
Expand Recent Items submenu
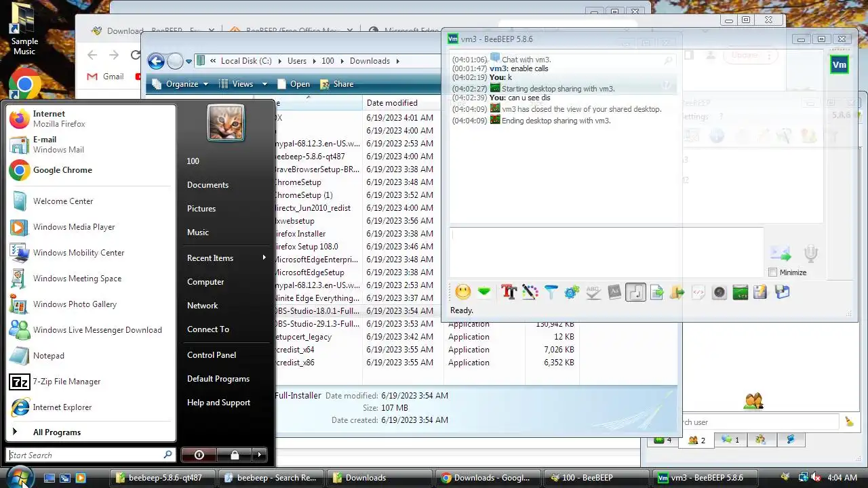pos(226,258)
